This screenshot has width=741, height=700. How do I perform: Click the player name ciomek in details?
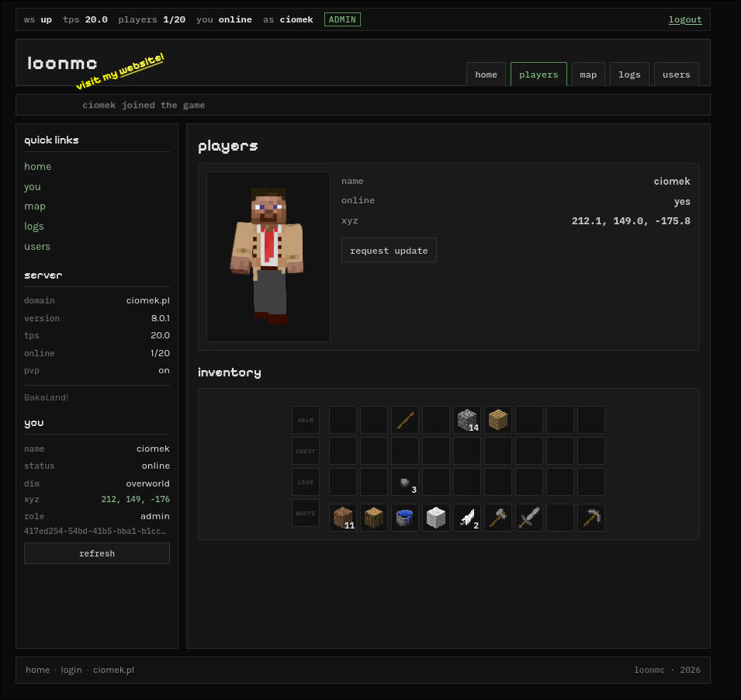(672, 181)
